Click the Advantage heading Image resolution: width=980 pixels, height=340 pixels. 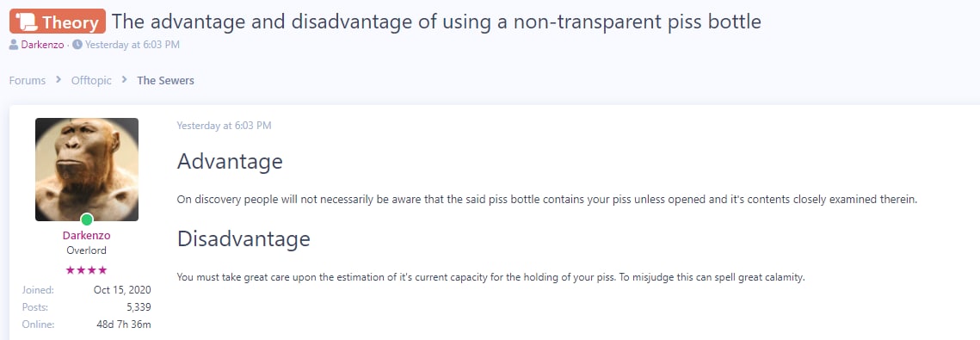pyautogui.click(x=230, y=162)
